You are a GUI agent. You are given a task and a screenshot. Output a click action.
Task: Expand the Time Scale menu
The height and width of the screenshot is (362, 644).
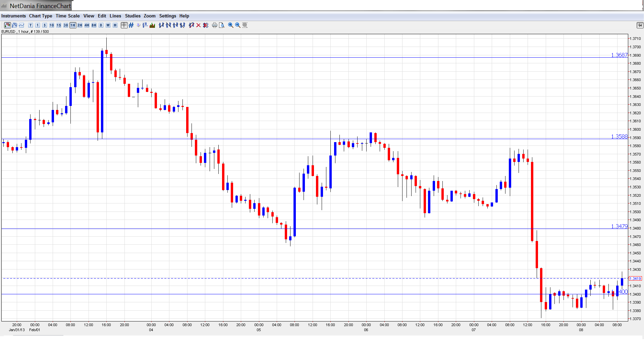coord(67,16)
